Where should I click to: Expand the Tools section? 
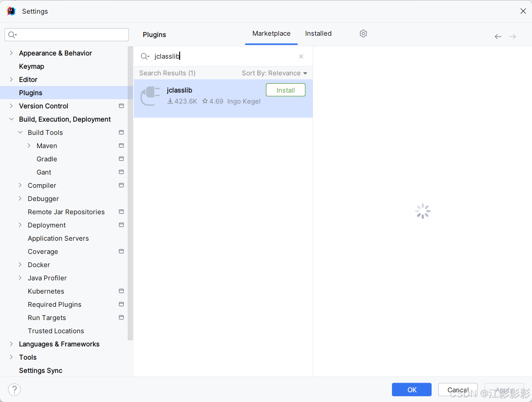pos(11,357)
